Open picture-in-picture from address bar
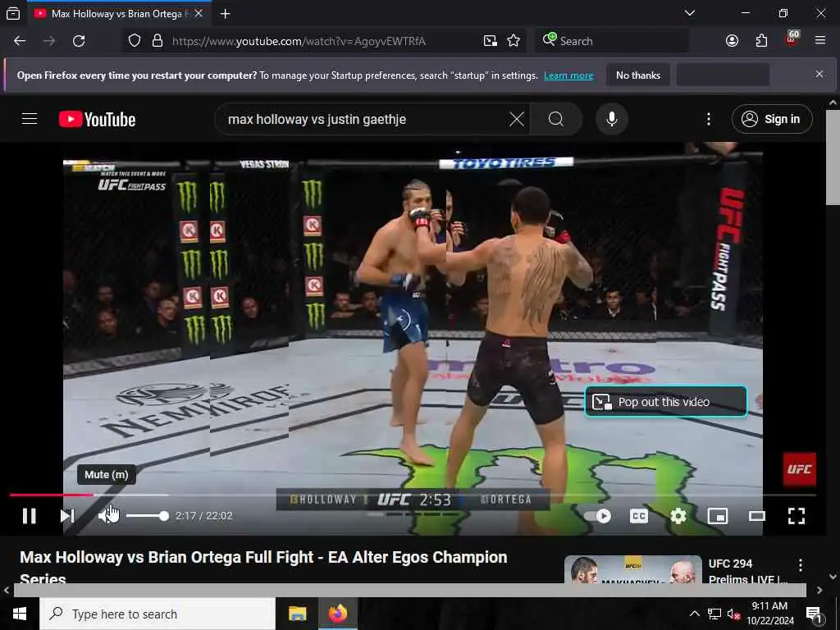Viewport: 840px width, 630px height. [x=491, y=41]
